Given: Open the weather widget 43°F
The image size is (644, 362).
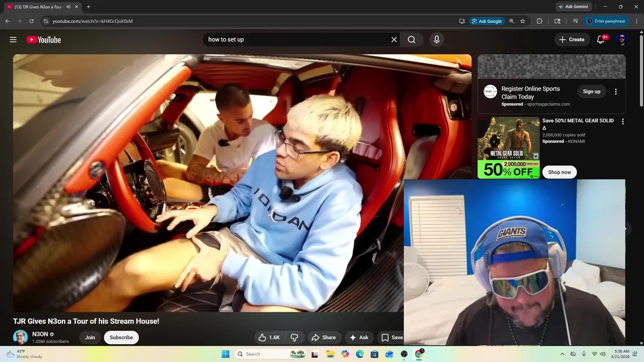Looking at the screenshot, I should (x=24, y=354).
